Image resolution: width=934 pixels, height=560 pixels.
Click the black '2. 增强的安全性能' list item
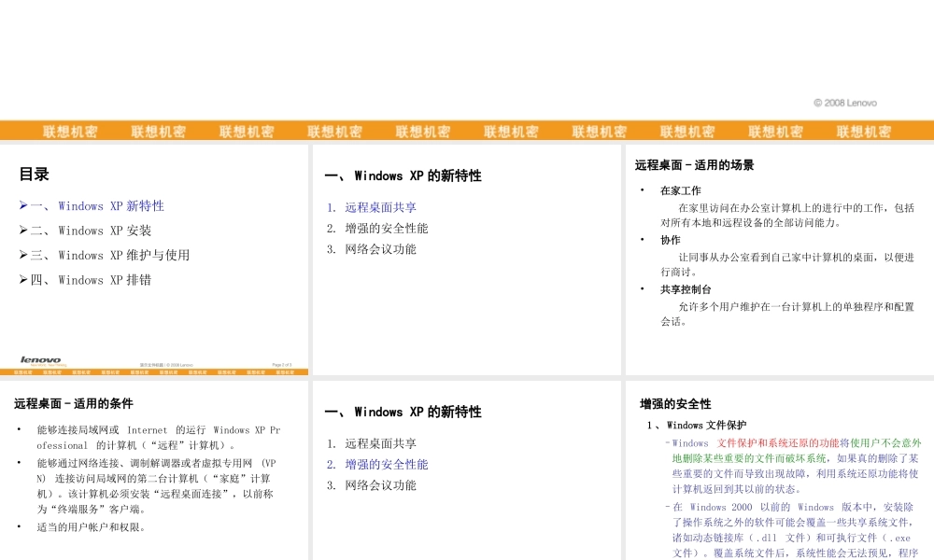377,229
